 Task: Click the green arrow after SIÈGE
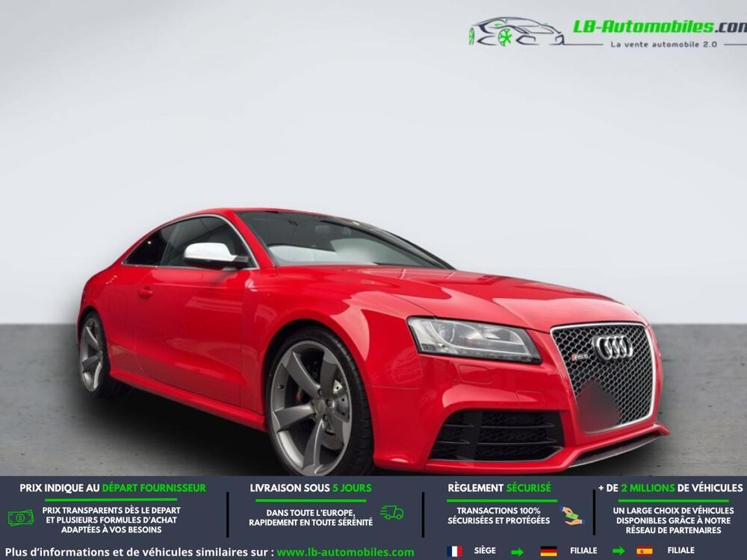click(x=517, y=552)
